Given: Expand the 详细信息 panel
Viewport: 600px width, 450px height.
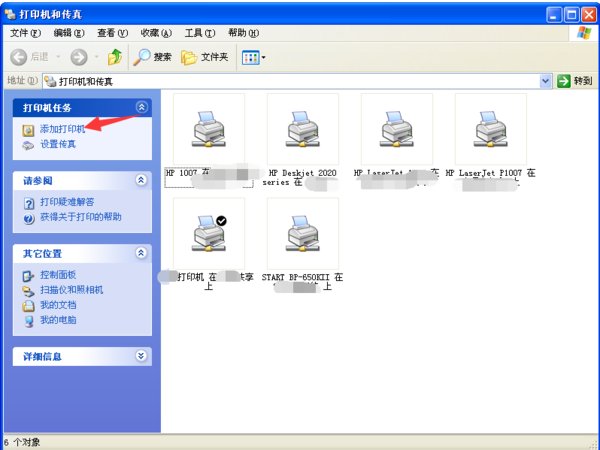Looking at the screenshot, I should (141, 356).
